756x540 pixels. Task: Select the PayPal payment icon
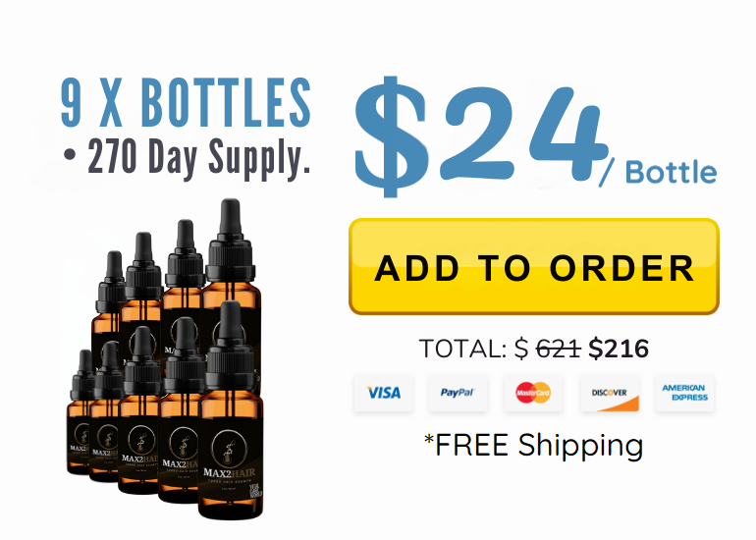click(459, 393)
